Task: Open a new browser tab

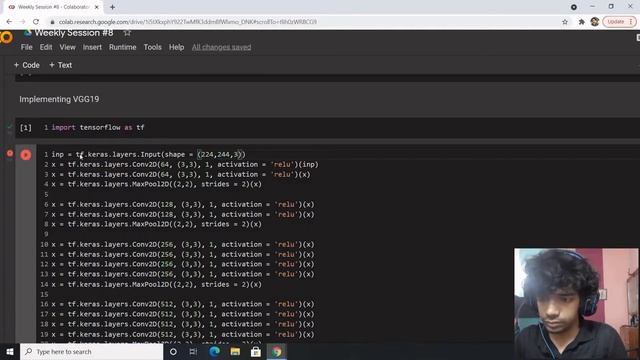Action: [112, 7]
